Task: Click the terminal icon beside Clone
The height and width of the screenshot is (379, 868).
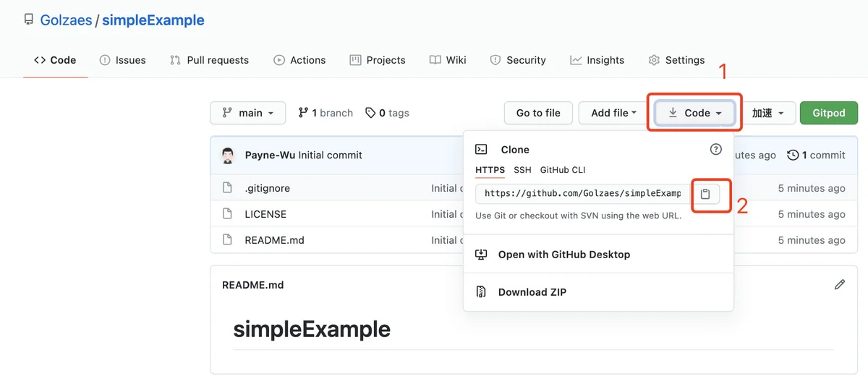Action: (481, 150)
